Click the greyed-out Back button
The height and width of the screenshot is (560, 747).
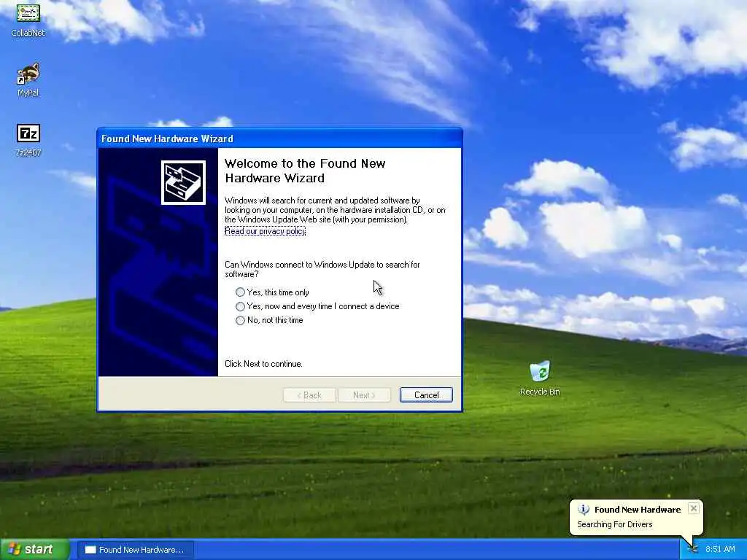(309, 394)
